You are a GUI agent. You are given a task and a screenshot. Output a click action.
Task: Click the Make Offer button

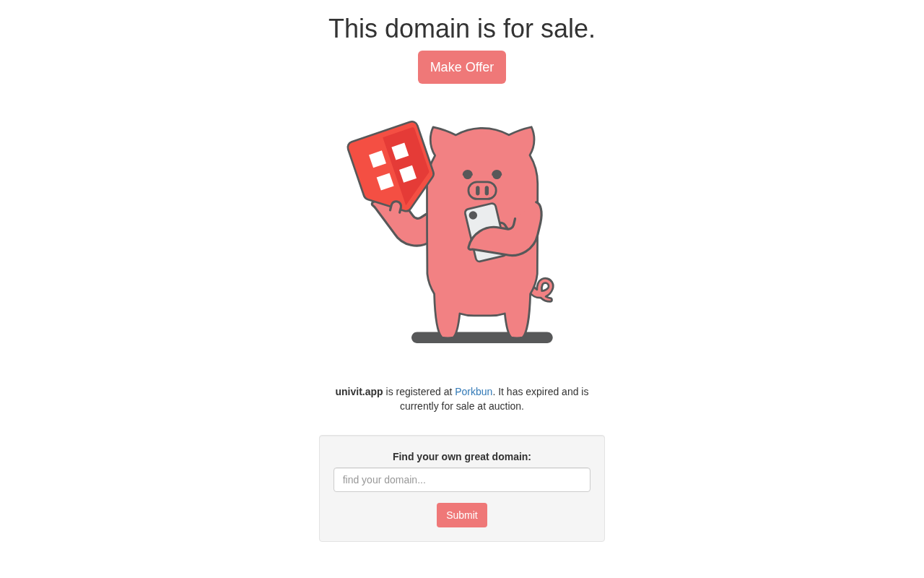[x=462, y=67]
